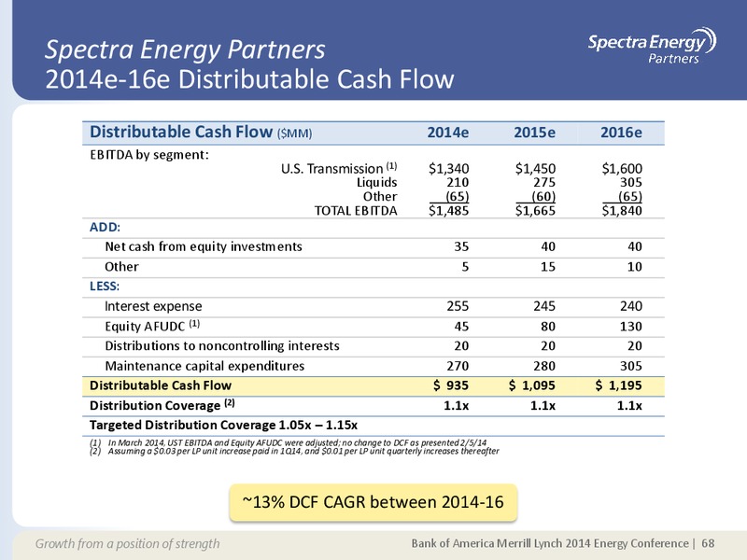Select Distributable Cash Flow 2014e $ 935
The height and width of the screenshot is (560, 747).
(x=451, y=385)
